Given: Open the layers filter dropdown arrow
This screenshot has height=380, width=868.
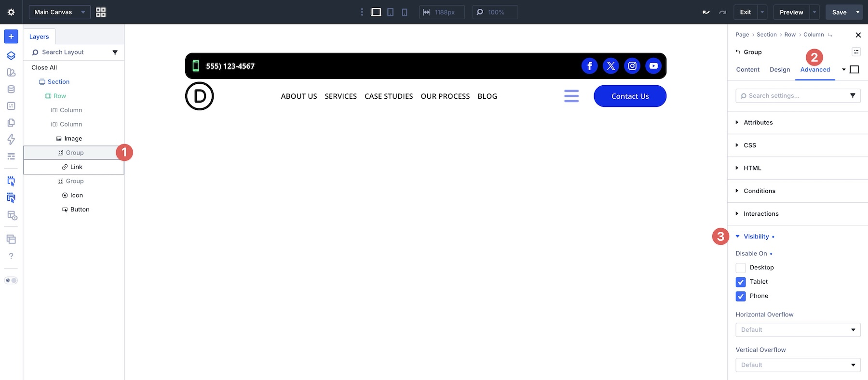Looking at the screenshot, I should coord(115,52).
